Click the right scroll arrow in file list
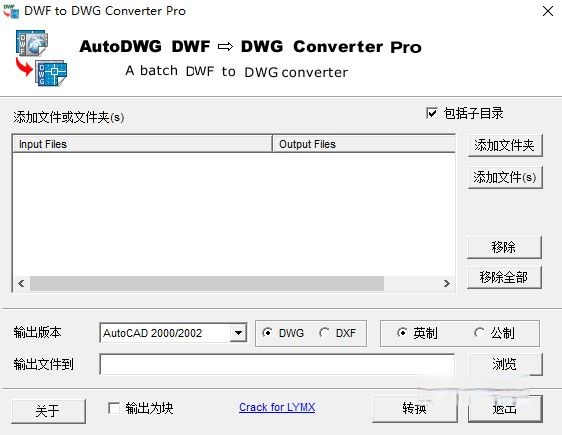This screenshot has width=562, height=435. click(447, 283)
